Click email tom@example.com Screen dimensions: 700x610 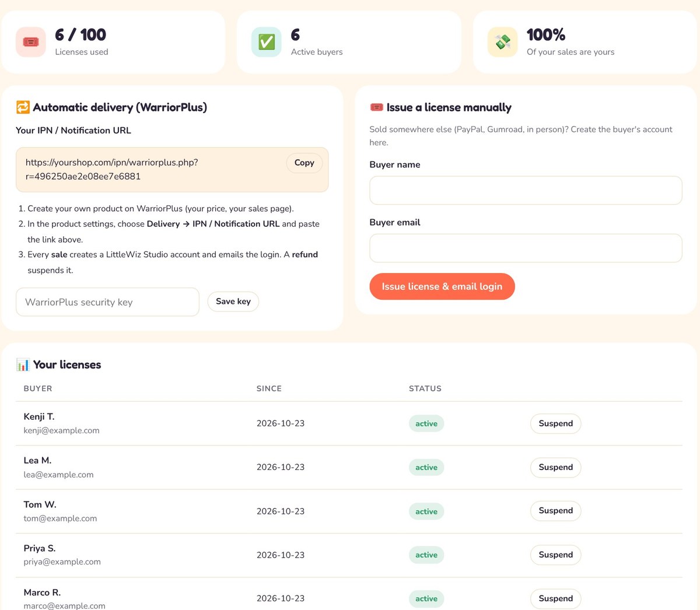coord(60,518)
